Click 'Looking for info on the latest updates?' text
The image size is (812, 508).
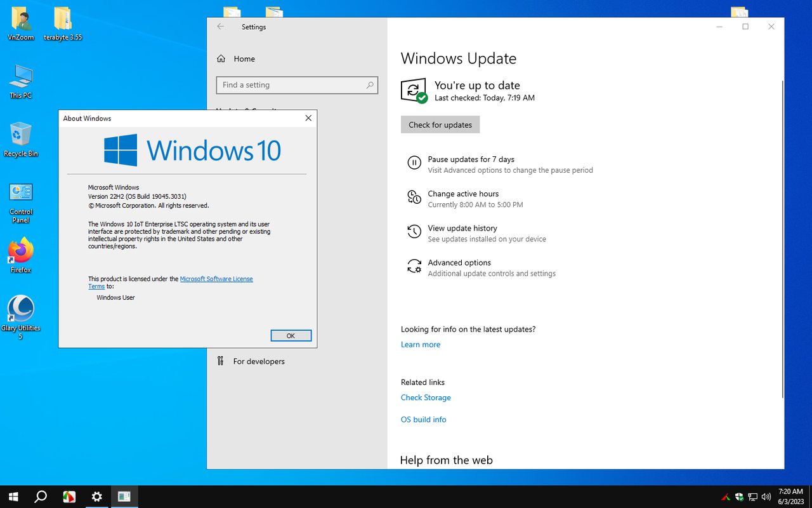click(468, 329)
